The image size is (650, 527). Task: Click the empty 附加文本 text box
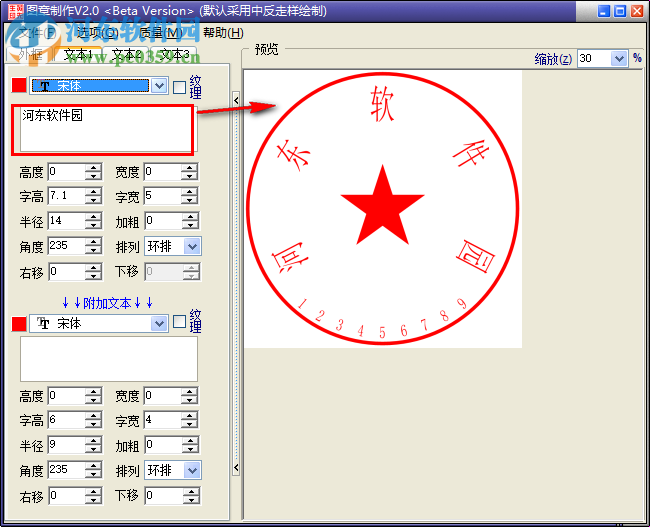pyautogui.click(x=109, y=359)
